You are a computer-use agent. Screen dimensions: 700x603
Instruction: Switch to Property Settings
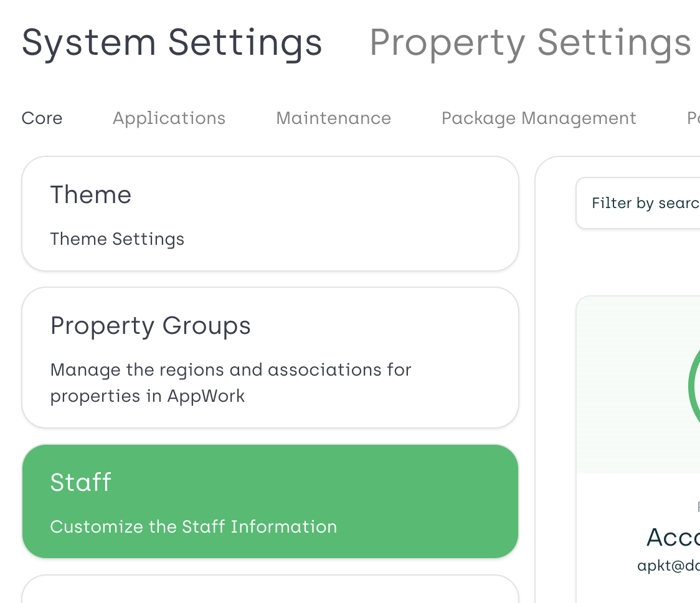coord(529,42)
